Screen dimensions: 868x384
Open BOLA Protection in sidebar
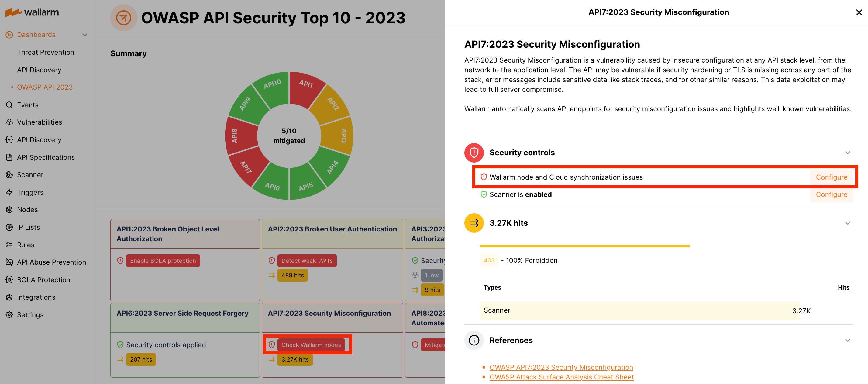[43, 280]
